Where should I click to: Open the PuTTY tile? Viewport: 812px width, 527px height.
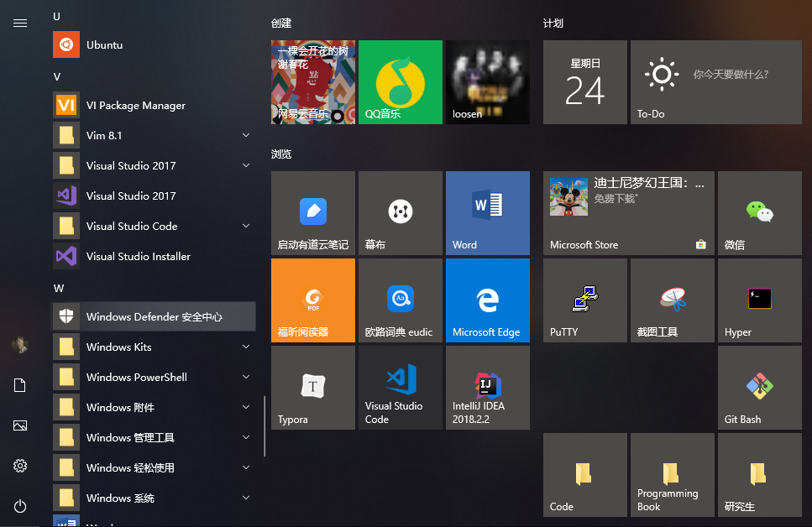pos(584,300)
